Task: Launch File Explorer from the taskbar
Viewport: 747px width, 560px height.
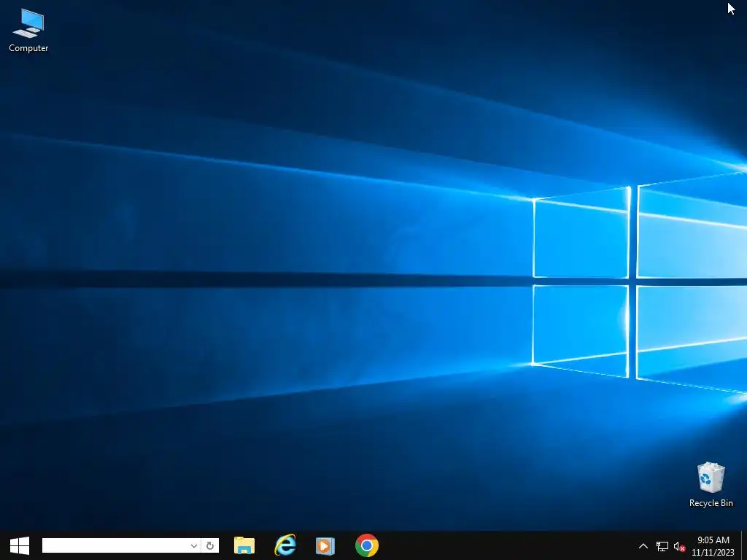Action: pyautogui.click(x=244, y=545)
